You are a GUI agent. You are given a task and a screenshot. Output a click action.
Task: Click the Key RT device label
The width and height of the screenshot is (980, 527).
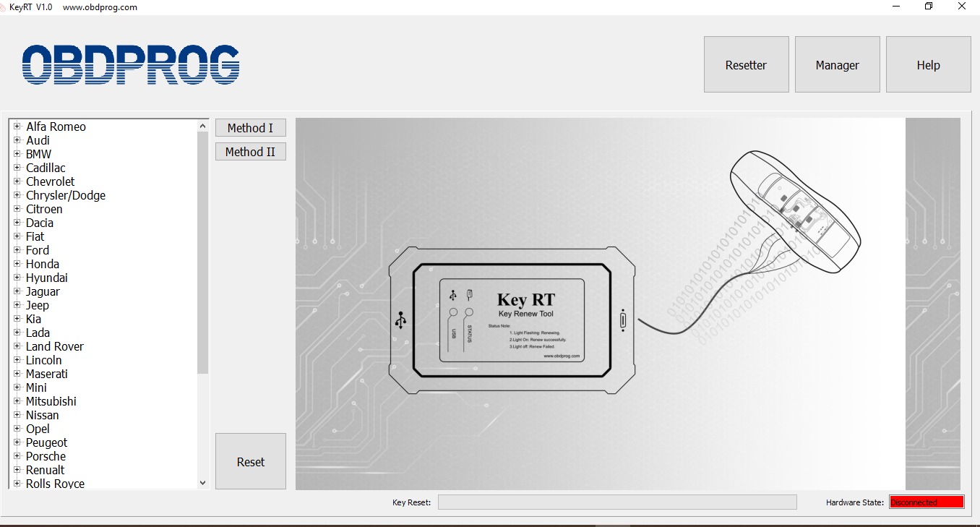[x=512, y=320]
